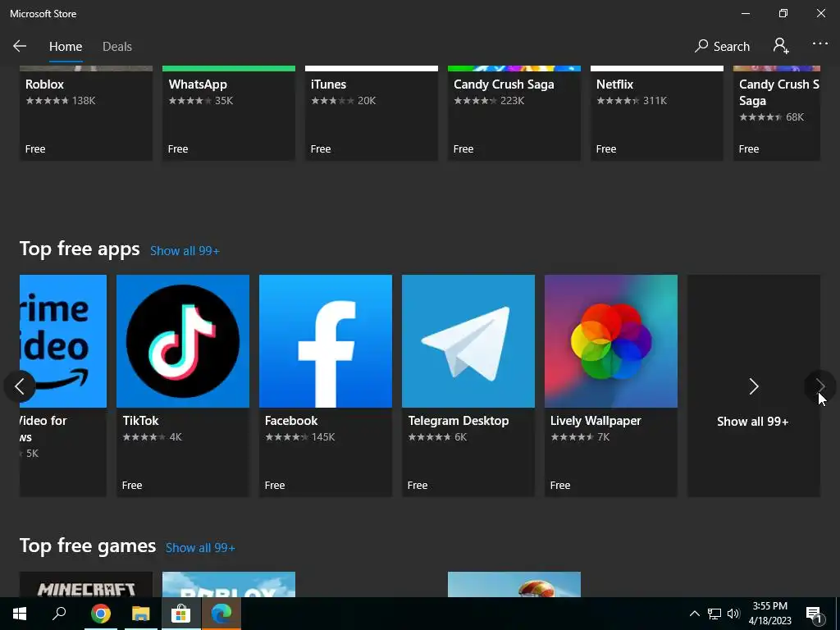840x630 pixels.
Task: Open the Windows Start menu
Action: [x=20, y=614]
